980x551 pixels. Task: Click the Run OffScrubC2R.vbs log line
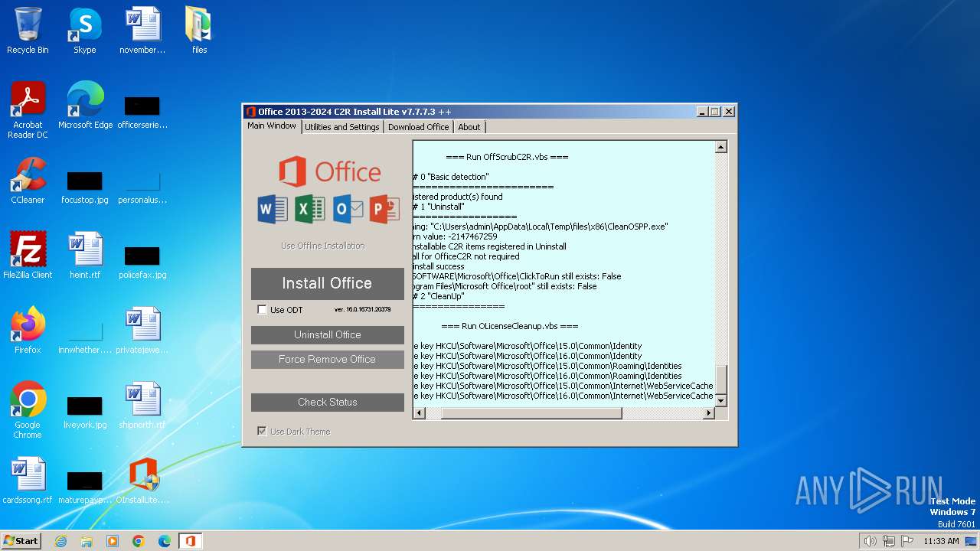507,157
